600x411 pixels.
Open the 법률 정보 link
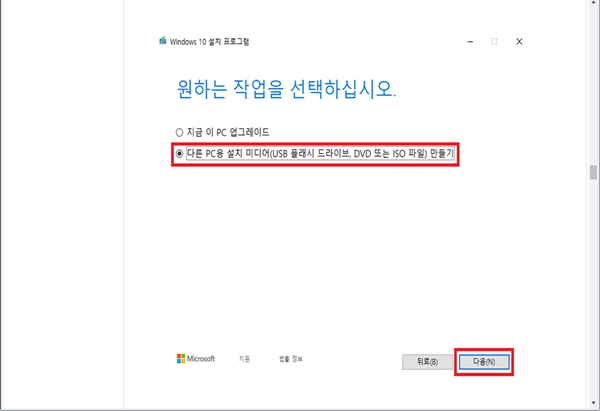[x=291, y=359]
